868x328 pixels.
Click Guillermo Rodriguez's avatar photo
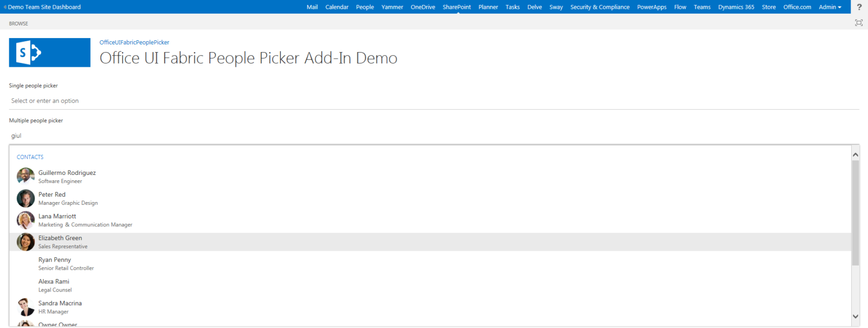25,176
